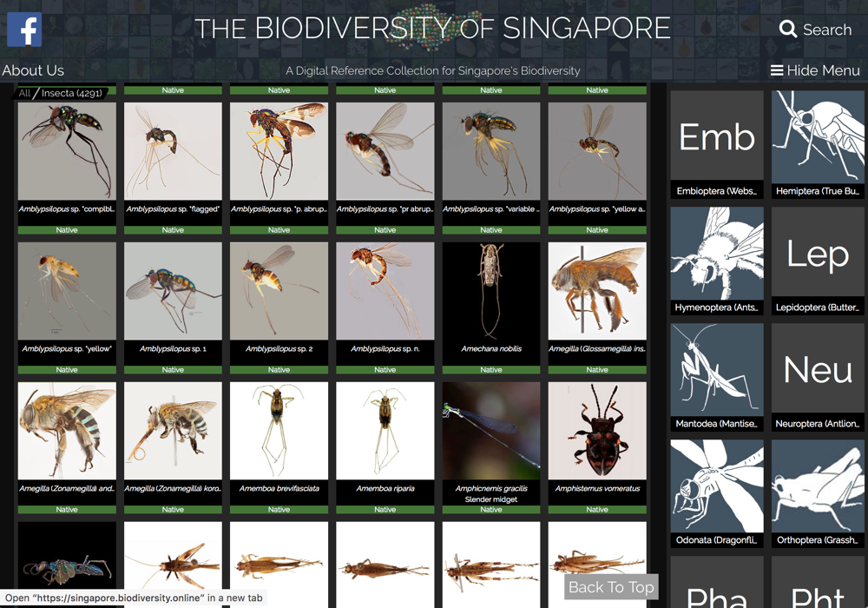868x608 pixels.
Task: Click 'Amemboa brevifasciata' caption text
Action: pyautogui.click(x=279, y=488)
